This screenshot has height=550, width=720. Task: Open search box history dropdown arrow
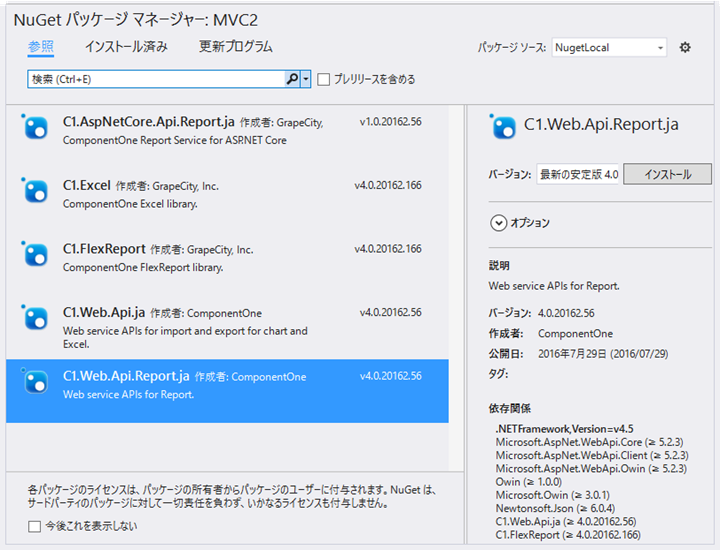[306, 79]
